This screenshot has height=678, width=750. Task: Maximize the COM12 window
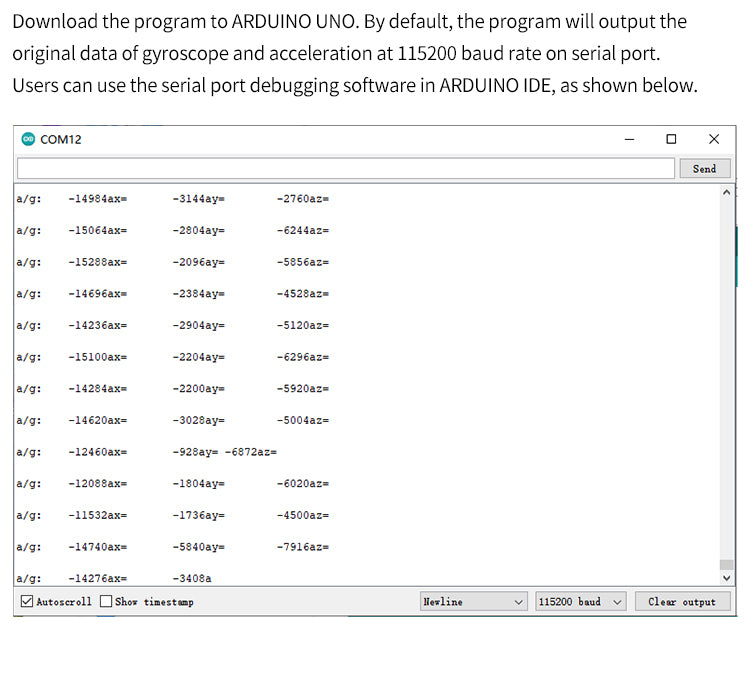[672, 139]
